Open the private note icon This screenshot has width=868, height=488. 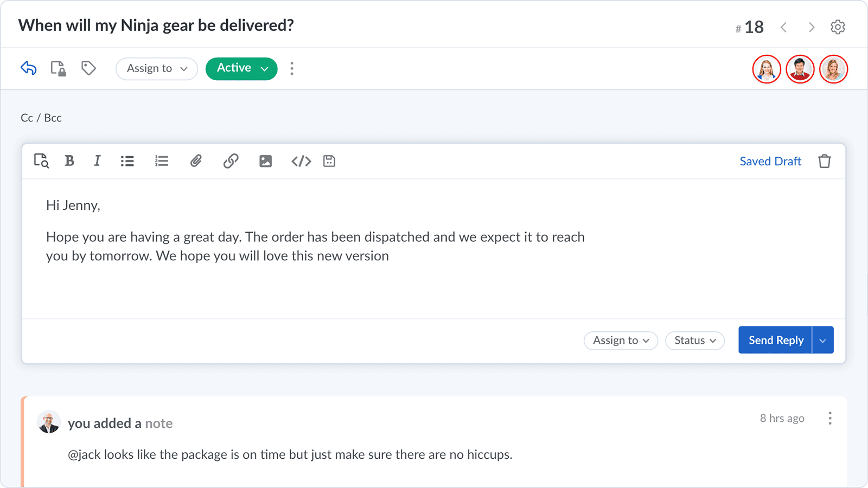pos(58,68)
